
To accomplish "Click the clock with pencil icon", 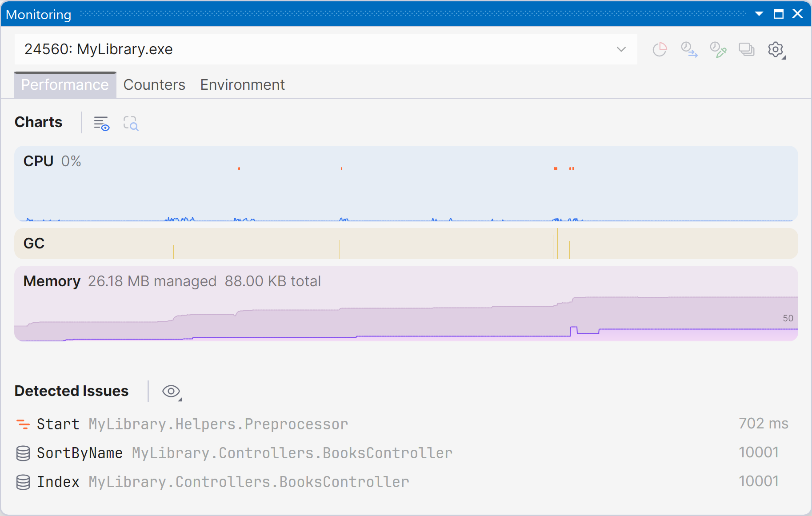I will tap(718, 49).
